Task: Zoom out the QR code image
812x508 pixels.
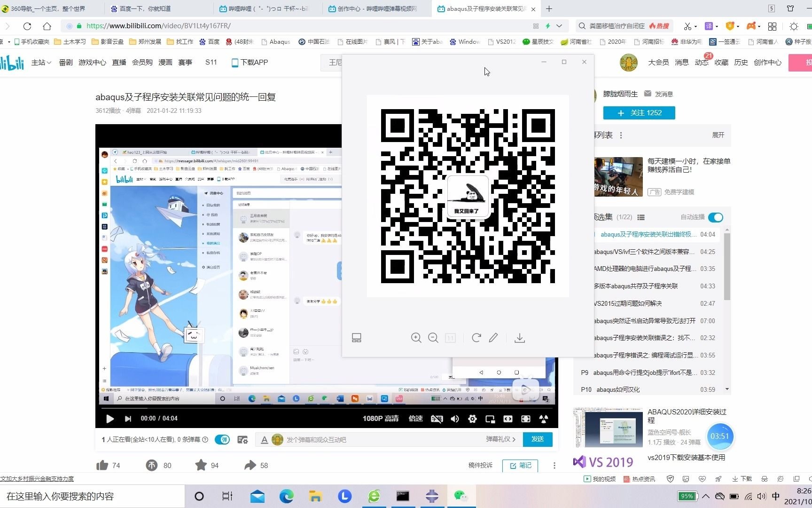Action: click(433, 338)
